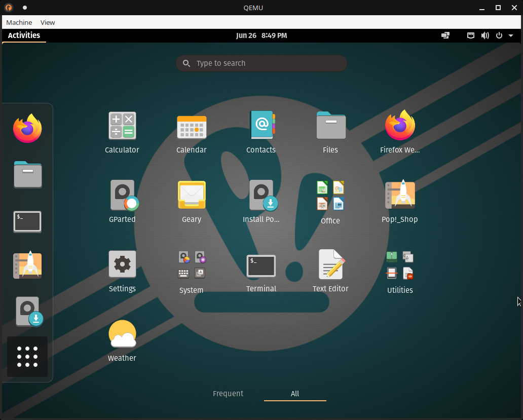Launch Terminal from the dock

coord(27,222)
